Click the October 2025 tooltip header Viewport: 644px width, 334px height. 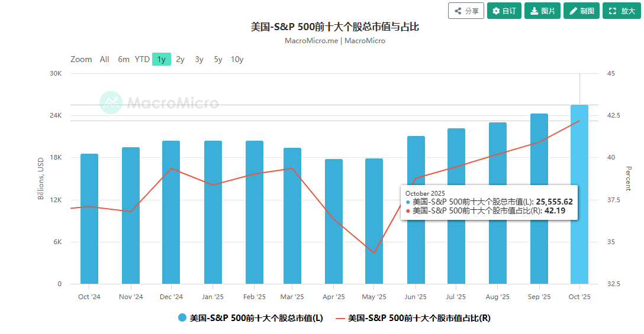(x=425, y=193)
